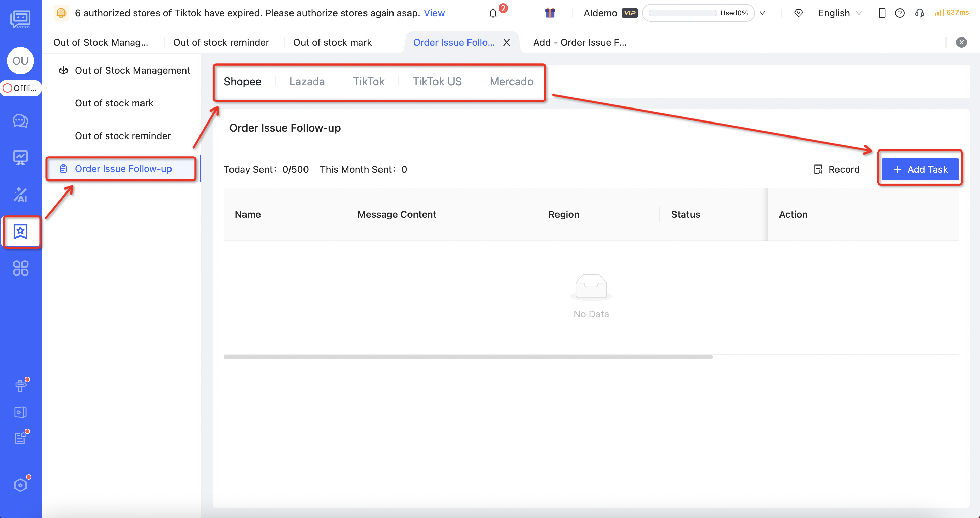The width and height of the screenshot is (980, 518).
Task: Select the bookmark star sidebar icon
Action: click(20, 231)
